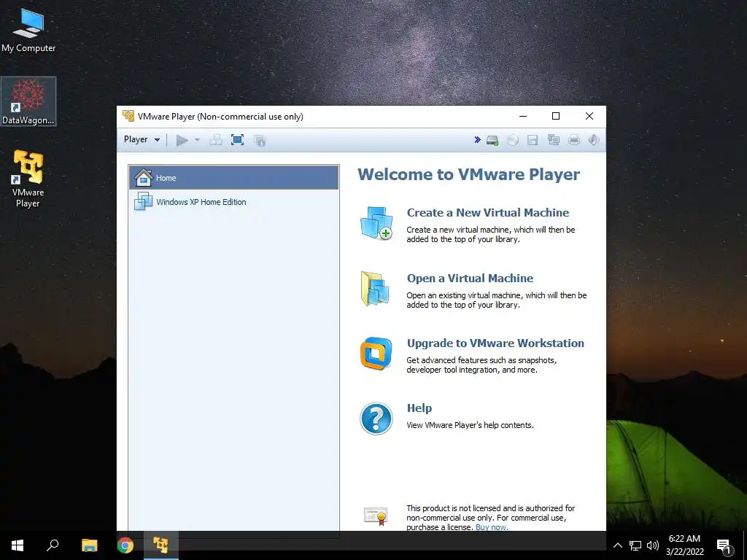Expand the power options arrow beside Play

(x=197, y=140)
